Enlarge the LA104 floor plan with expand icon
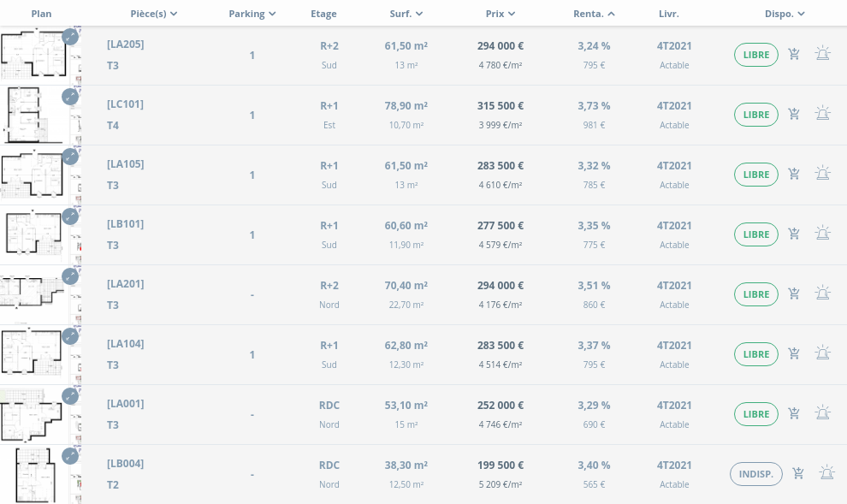Image resolution: width=847 pixels, height=504 pixels. click(x=70, y=336)
